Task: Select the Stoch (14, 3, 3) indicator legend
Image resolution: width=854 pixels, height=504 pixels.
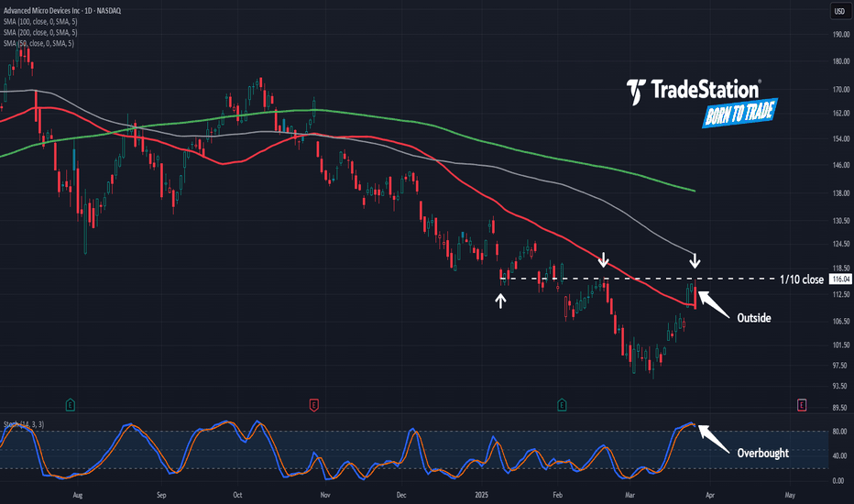Action: 24,424
